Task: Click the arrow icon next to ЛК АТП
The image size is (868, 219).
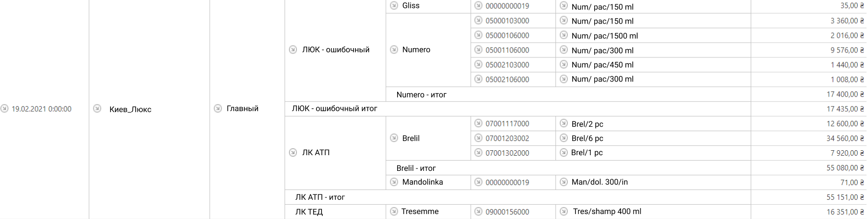Action: click(293, 153)
